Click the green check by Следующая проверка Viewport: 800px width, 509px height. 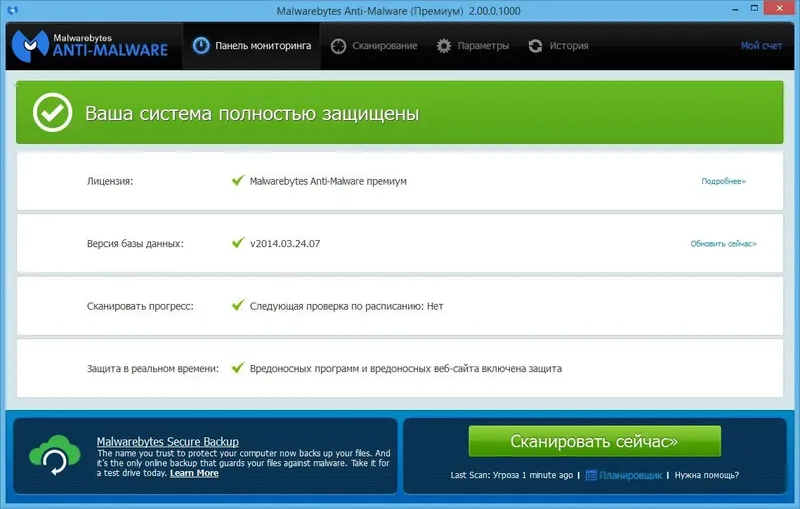point(238,305)
